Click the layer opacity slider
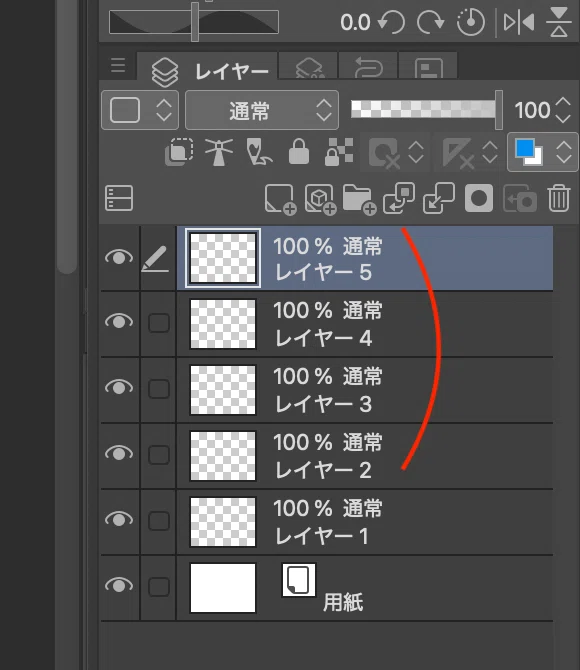This screenshot has width=580, height=670. tap(427, 109)
